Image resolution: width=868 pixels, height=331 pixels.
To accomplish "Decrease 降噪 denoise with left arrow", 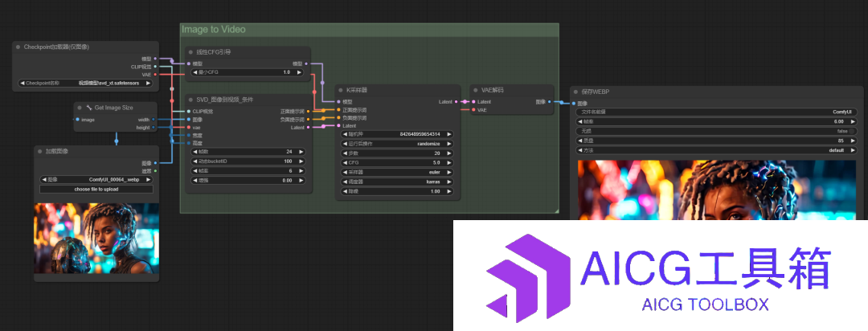I will [346, 191].
